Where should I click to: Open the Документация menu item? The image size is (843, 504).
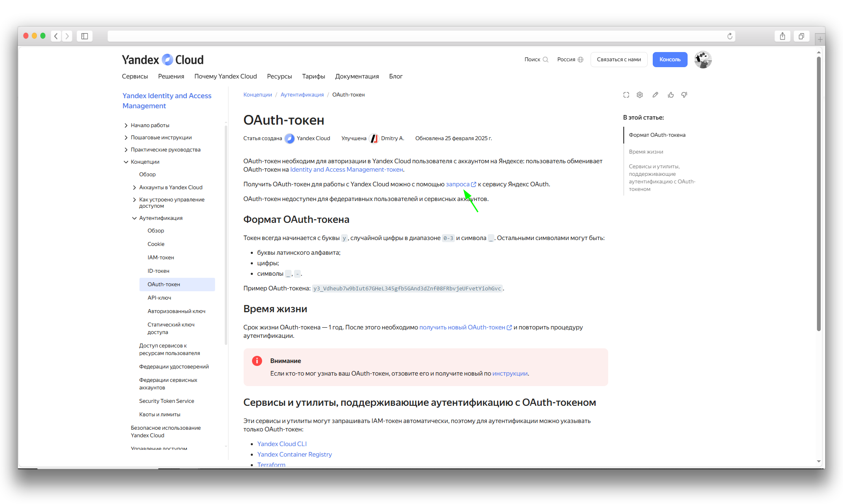357,76
